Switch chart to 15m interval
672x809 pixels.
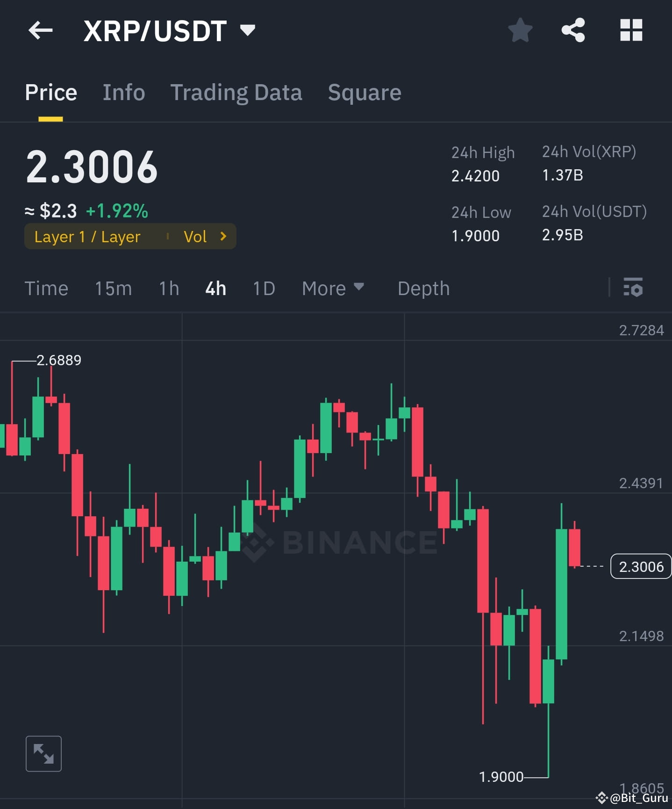coord(113,289)
